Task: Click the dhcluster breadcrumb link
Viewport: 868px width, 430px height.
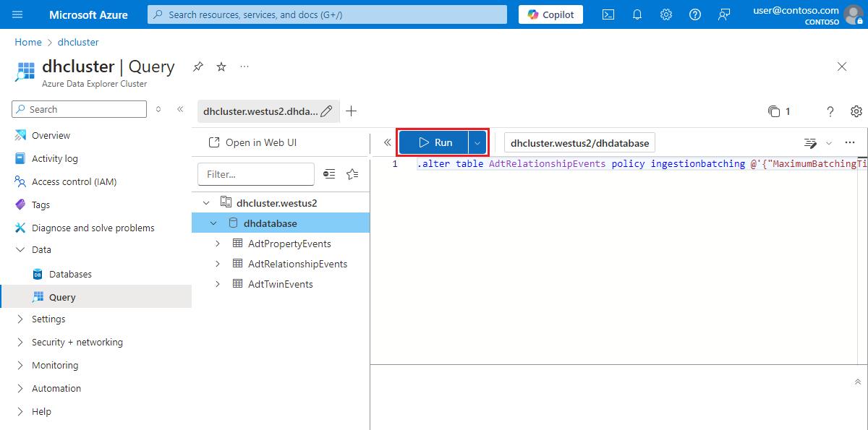Action: tap(78, 42)
